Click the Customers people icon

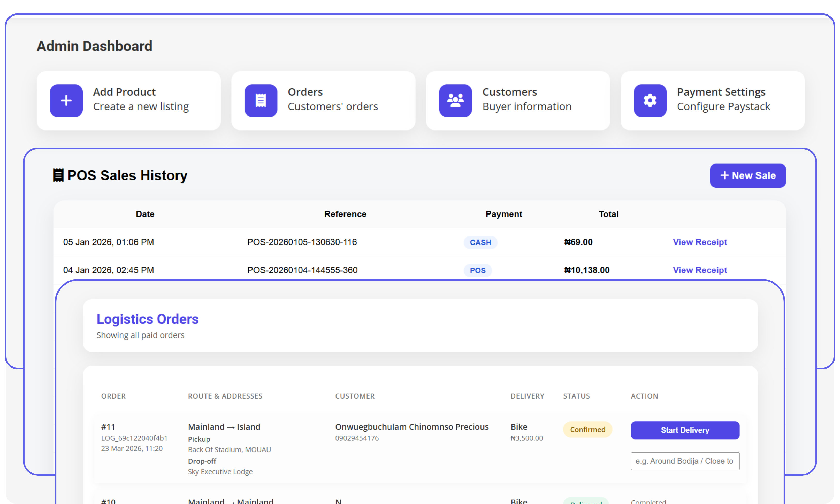(455, 101)
